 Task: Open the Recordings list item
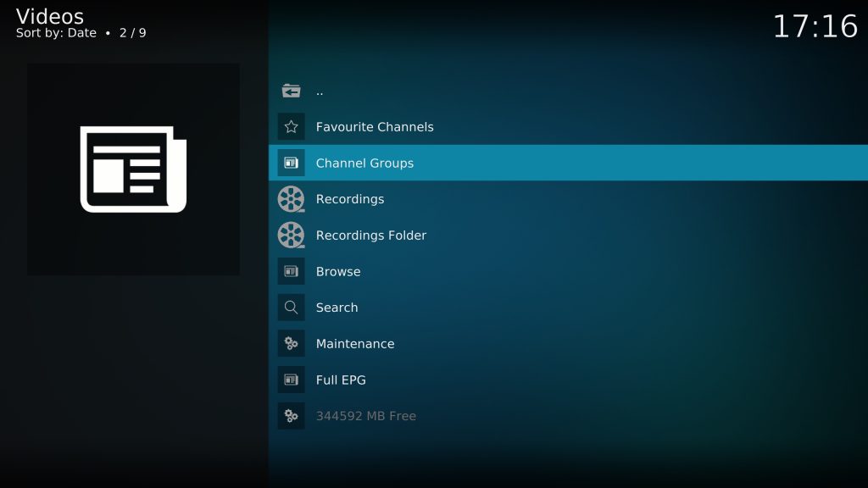pos(349,199)
